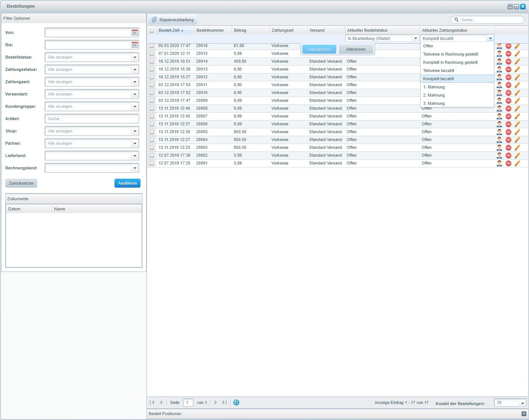Open the Zahlungsstatus filter dropdown
529x420 pixels.
(135, 70)
